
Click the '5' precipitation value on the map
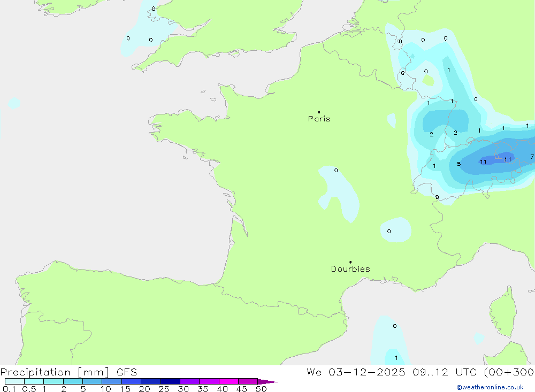point(458,164)
